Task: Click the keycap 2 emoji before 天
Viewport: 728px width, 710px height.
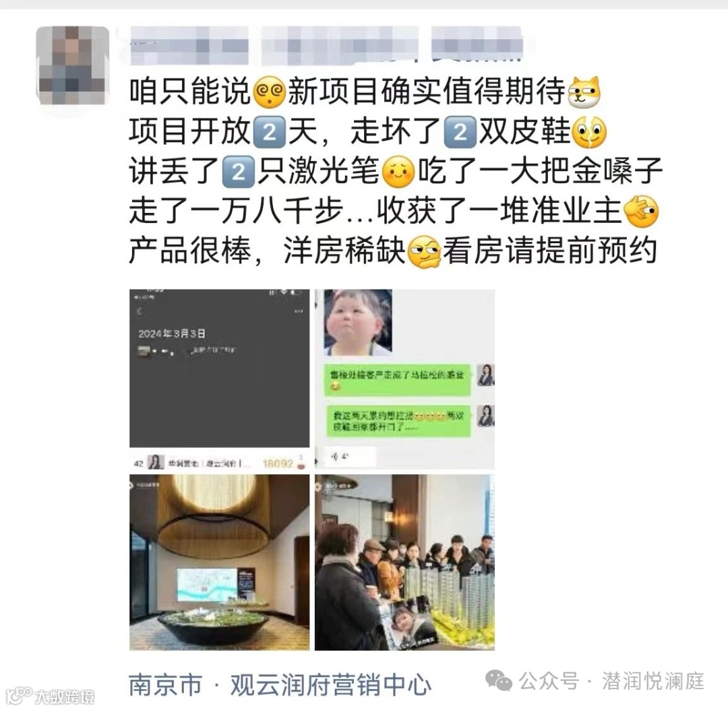Action: coord(269,132)
